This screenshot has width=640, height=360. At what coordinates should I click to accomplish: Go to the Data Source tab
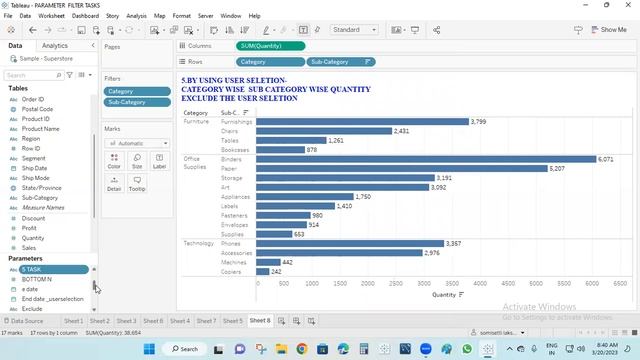point(23,321)
